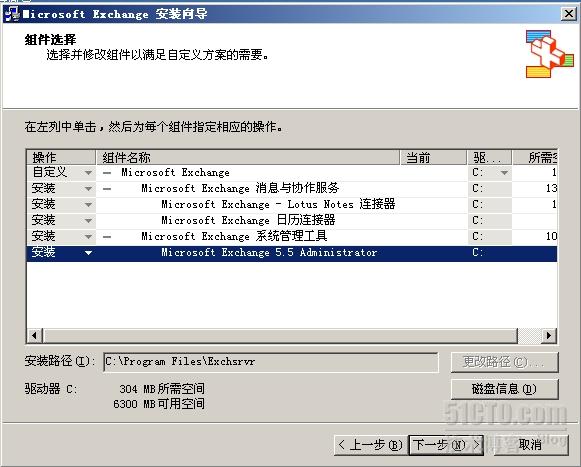Click the 更改路径 button
Viewport: 581px width, 467px height.
[x=504, y=362]
